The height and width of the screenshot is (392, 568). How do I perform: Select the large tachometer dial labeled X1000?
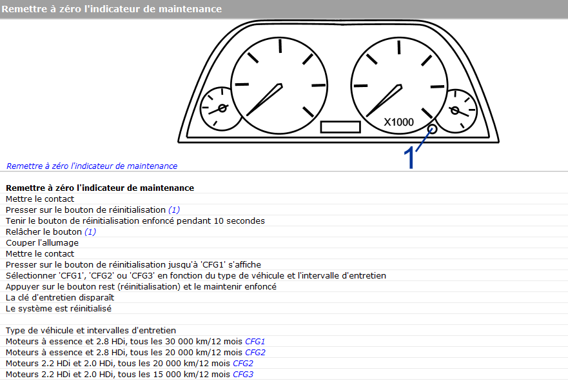[399, 86]
